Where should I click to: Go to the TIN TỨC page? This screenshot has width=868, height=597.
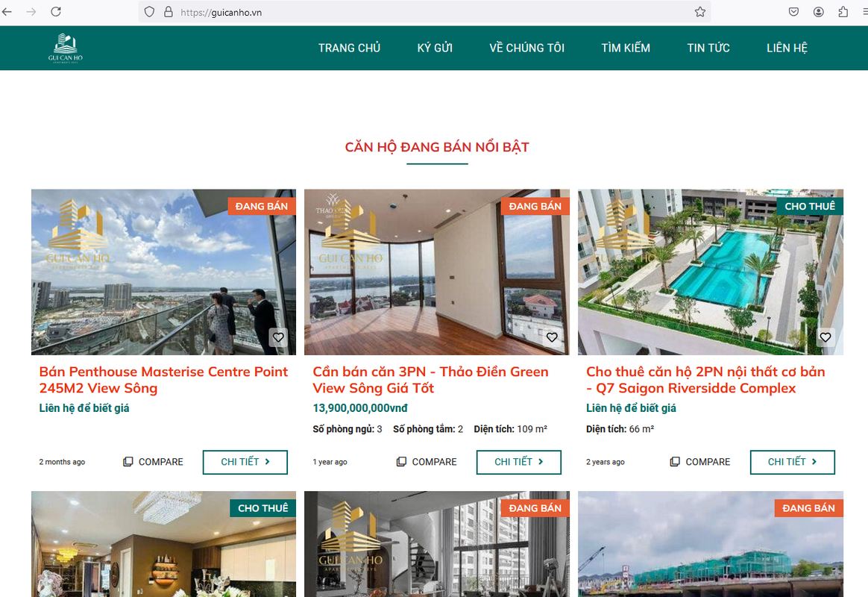pos(708,49)
